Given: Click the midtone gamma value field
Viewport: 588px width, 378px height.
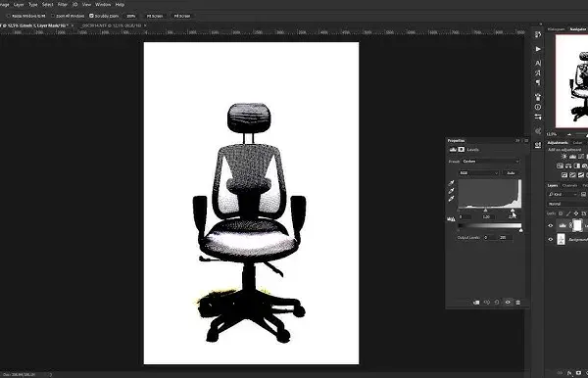Looking at the screenshot, I should pyautogui.click(x=488, y=217).
